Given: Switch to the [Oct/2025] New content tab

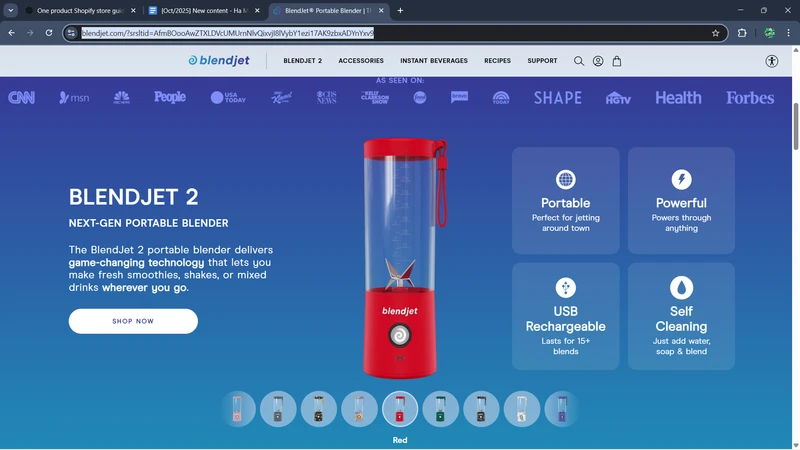Looking at the screenshot, I should tap(204, 10).
